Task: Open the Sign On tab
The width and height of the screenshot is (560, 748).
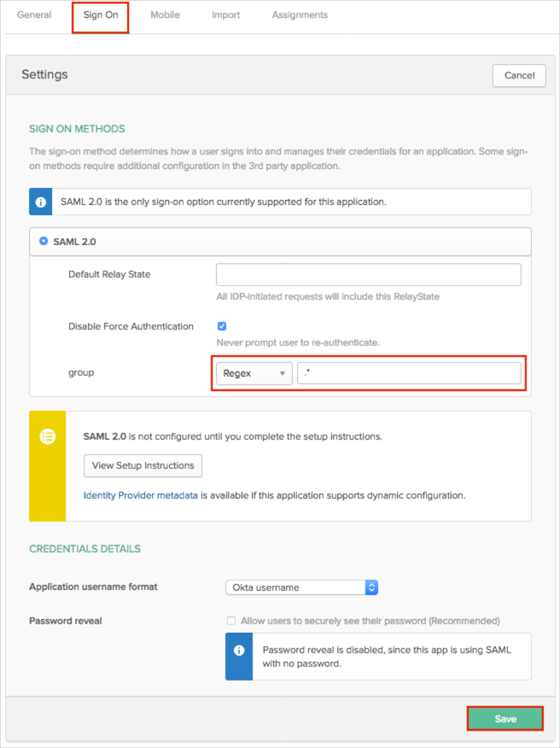Action: (x=101, y=15)
